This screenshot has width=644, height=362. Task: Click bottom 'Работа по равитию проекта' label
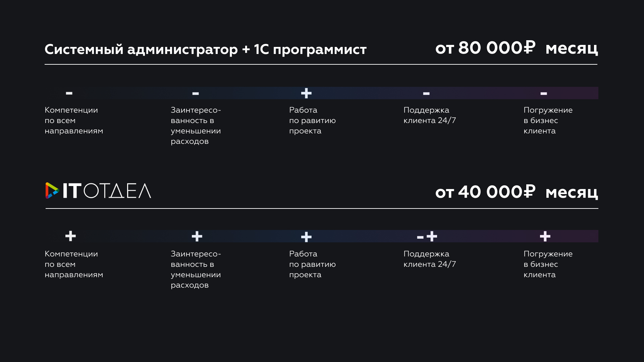click(x=312, y=264)
